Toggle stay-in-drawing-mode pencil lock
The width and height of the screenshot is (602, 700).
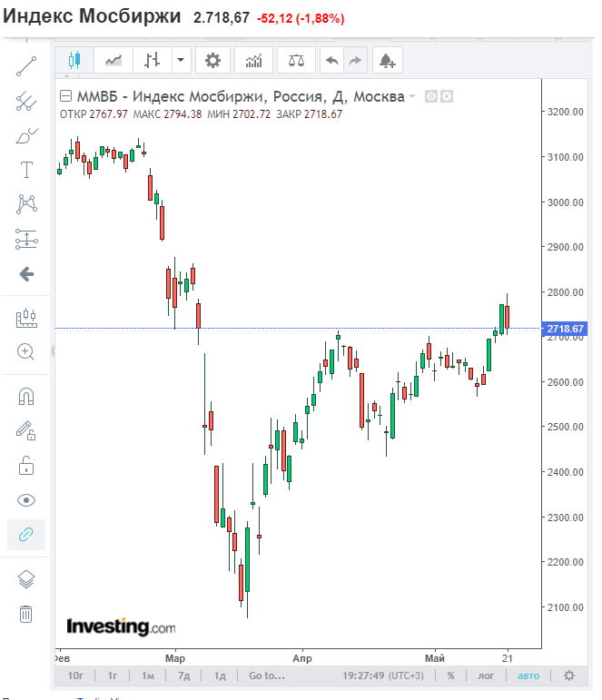(26, 430)
